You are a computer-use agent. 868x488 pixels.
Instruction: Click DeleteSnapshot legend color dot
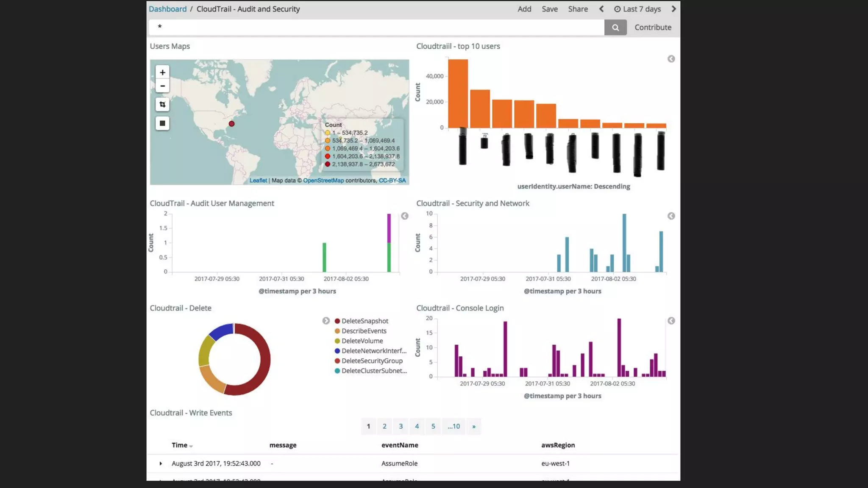tap(337, 321)
